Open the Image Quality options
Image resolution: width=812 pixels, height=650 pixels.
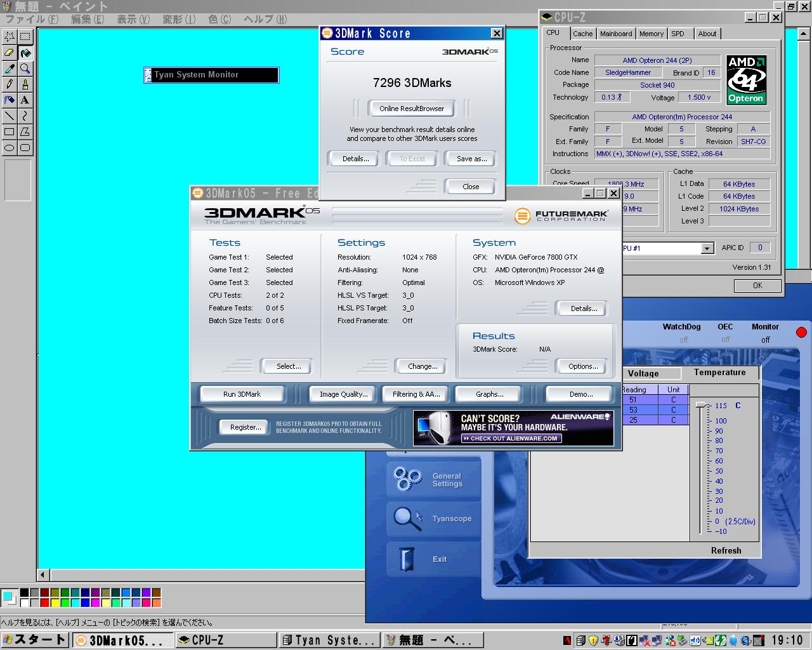(343, 394)
